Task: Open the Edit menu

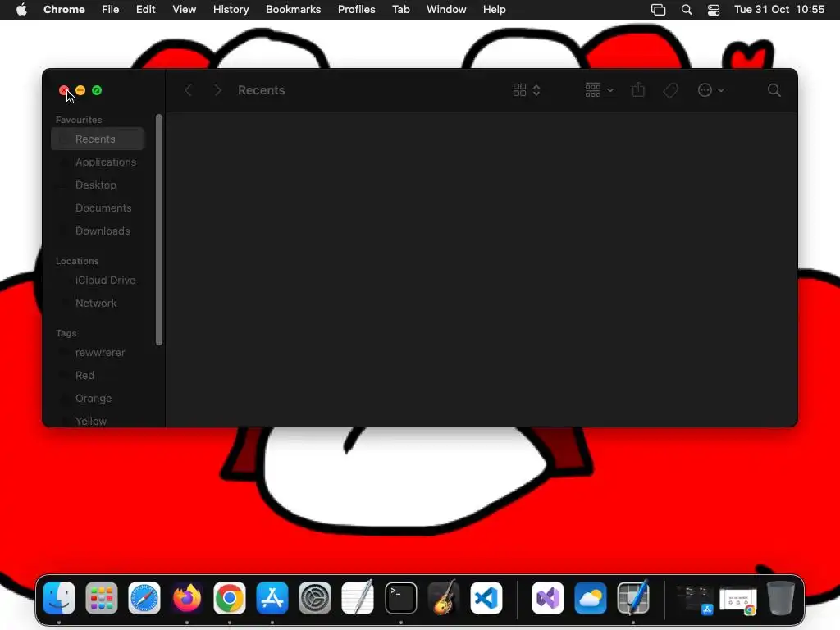Action: [x=146, y=10]
